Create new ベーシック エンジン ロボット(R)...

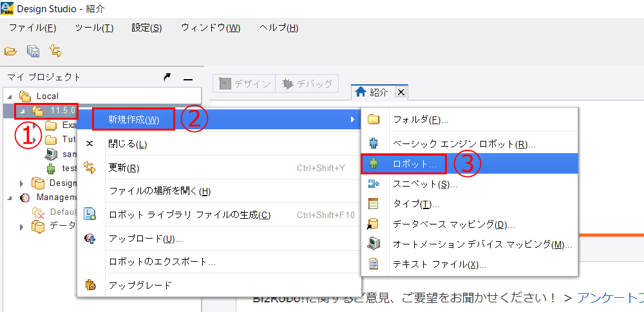pyautogui.click(x=469, y=143)
